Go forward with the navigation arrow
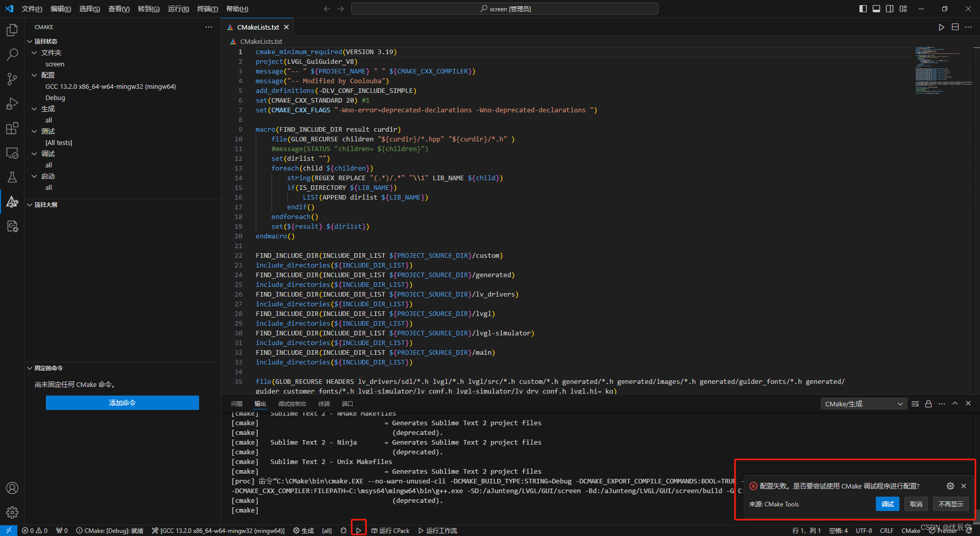 340,9
